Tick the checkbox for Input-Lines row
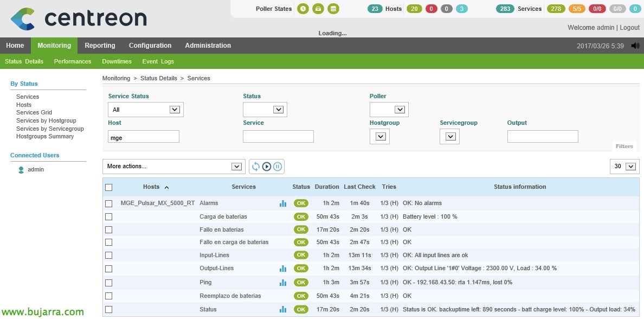The height and width of the screenshot is (319, 644). tap(109, 255)
